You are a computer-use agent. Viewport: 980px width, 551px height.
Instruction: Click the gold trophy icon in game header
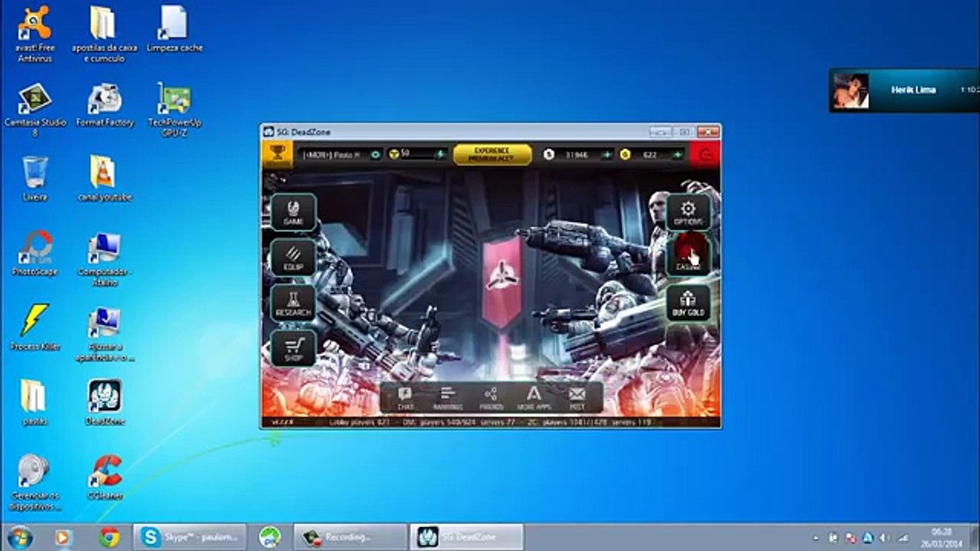(277, 154)
